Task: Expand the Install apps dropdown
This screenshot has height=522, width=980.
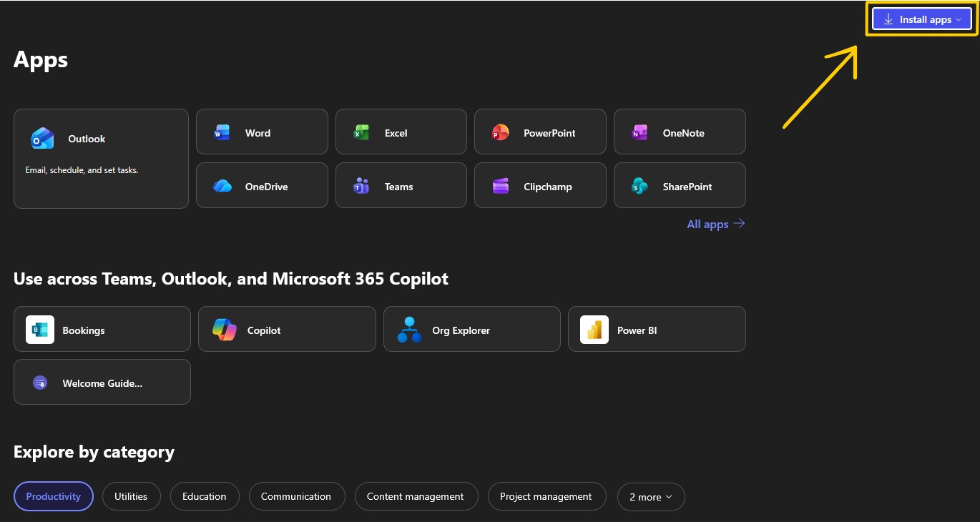Action: 921,19
